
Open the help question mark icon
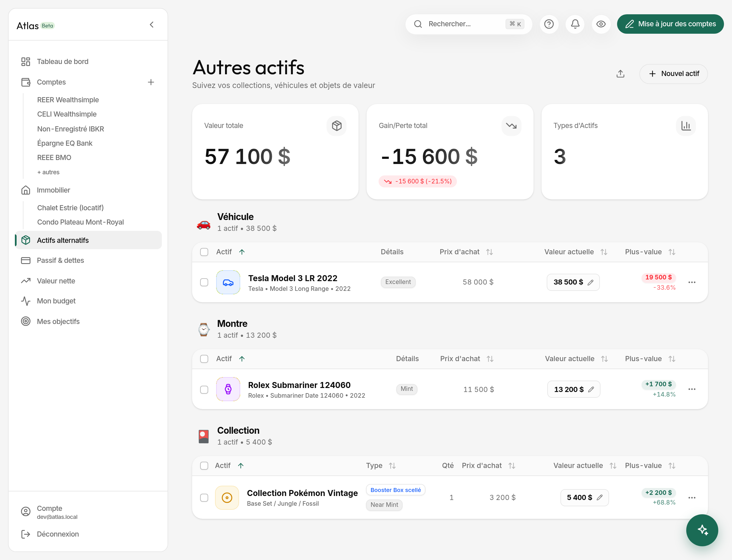549,24
